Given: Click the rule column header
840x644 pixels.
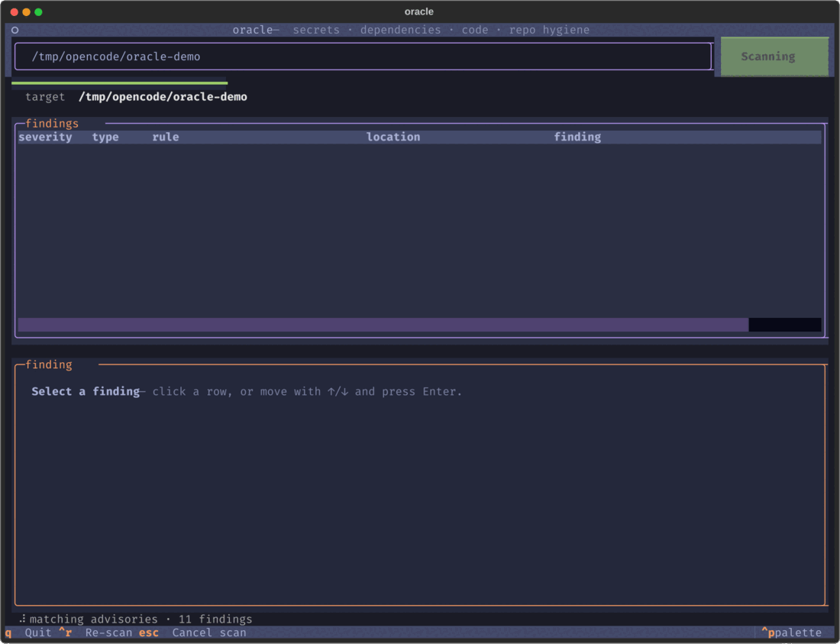Looking at the screenshot, I should click(165, 138).
